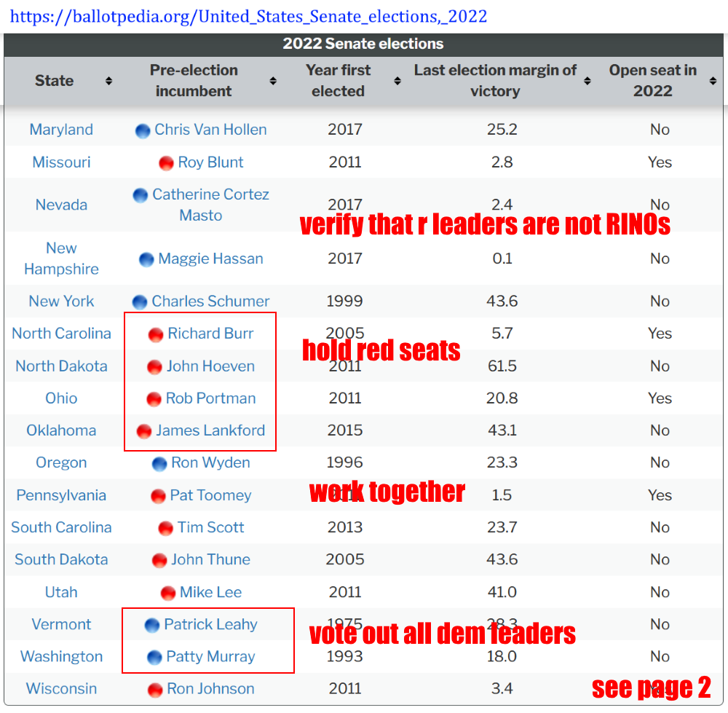The width and height of the screenshot is (728, 713).
Task: Open Patty Murray's profile link
Action: pos(210,656)
